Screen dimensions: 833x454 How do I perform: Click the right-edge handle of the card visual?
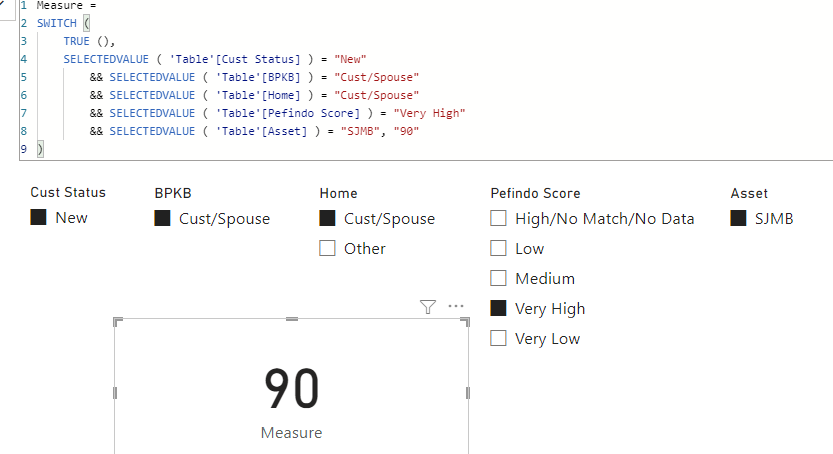tap(468, 393)
